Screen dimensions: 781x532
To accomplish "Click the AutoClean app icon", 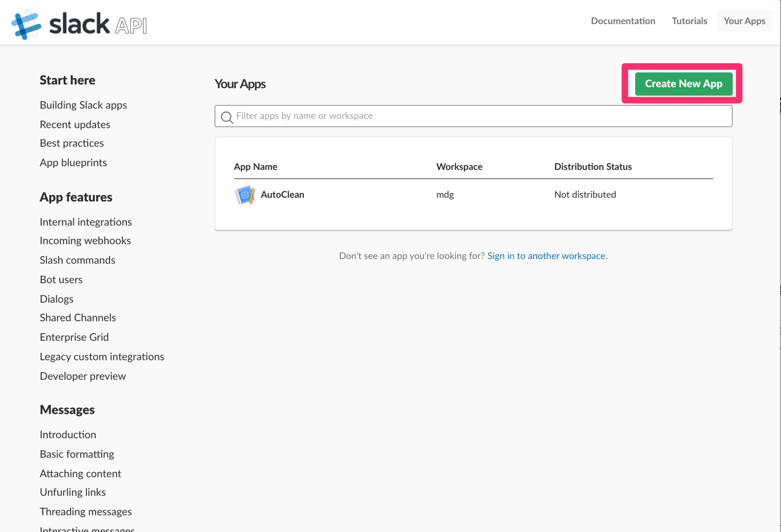I will [245, 195].
